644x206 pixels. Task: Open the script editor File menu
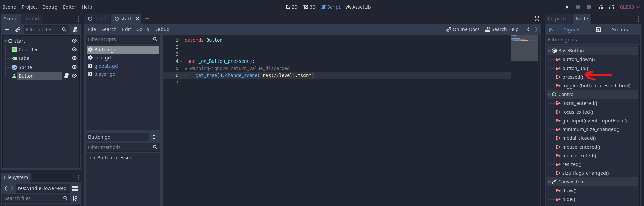pos(92,29)
